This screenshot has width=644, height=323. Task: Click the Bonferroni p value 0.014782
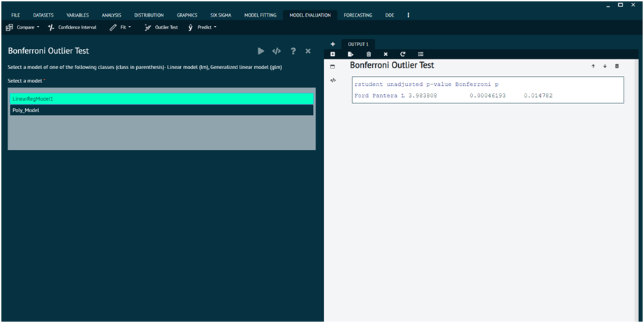coord(538,96)
